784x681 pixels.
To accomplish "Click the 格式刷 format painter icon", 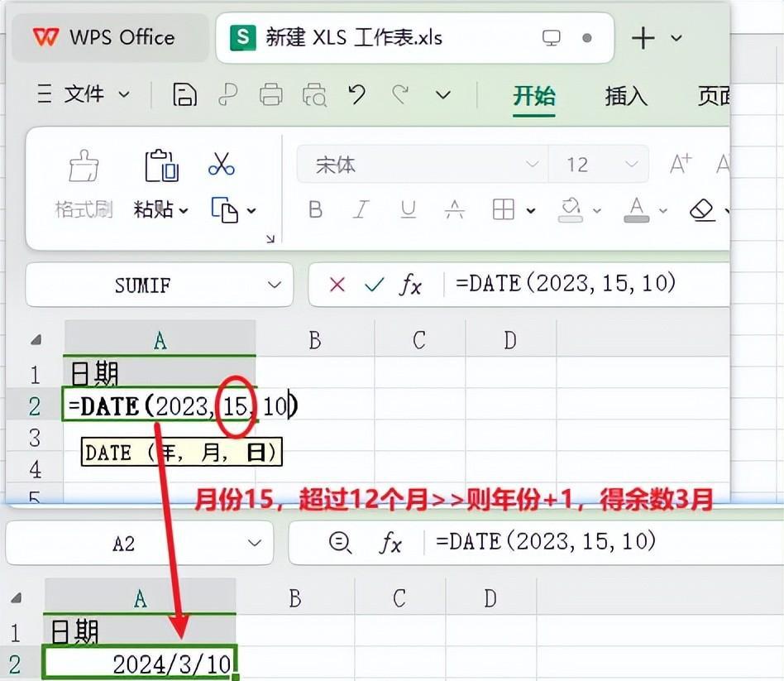I will 84,165.
